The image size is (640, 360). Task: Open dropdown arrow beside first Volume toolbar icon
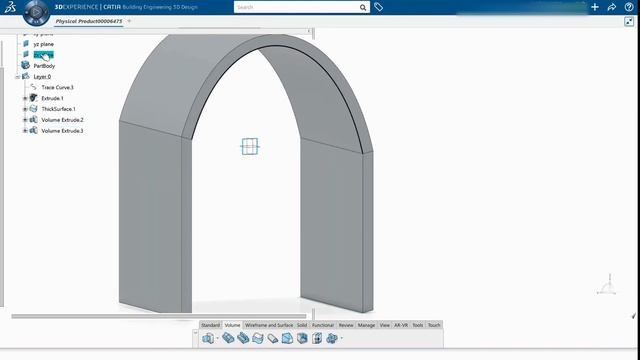pyautogui.click(x=217, y=338)
